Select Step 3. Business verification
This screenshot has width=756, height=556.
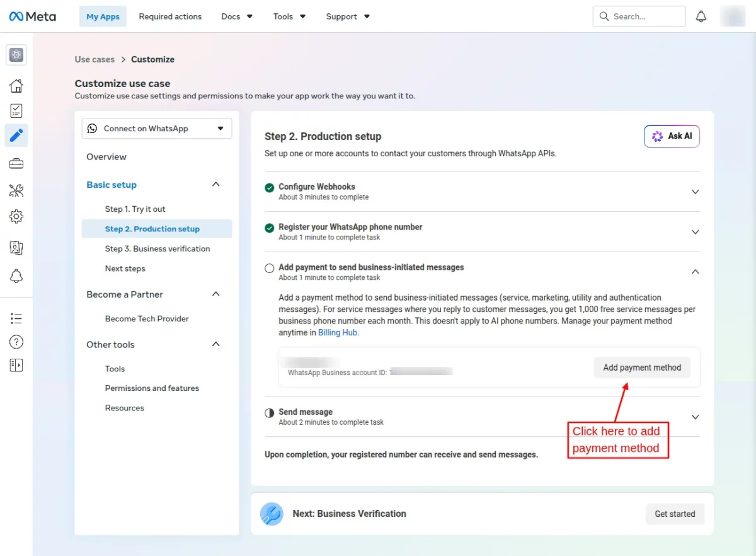coord(157,248)
